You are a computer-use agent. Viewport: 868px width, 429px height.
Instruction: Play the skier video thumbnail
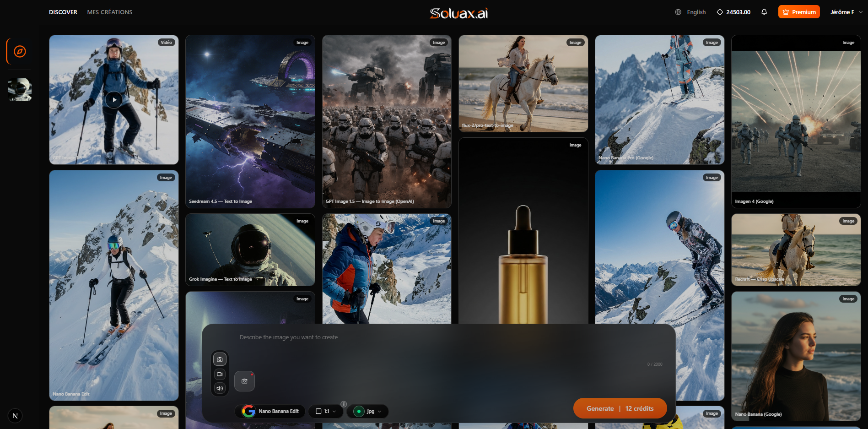point(114,100)
